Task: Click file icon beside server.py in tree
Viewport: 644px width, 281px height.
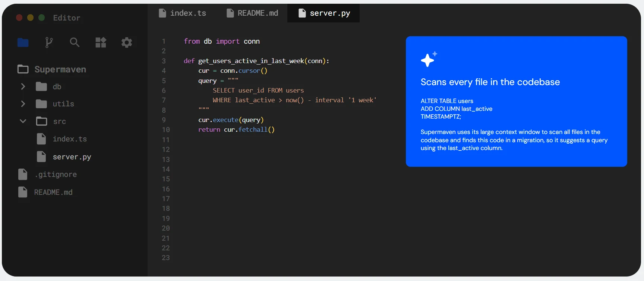Action: [x=41, y=157]
